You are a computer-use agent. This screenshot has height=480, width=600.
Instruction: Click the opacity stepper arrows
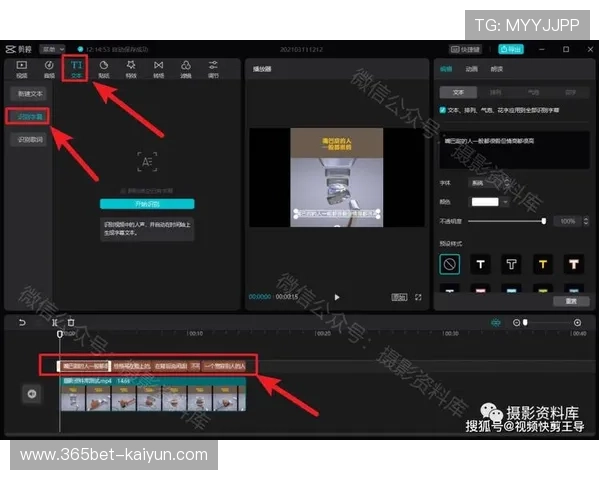[586, 221]
